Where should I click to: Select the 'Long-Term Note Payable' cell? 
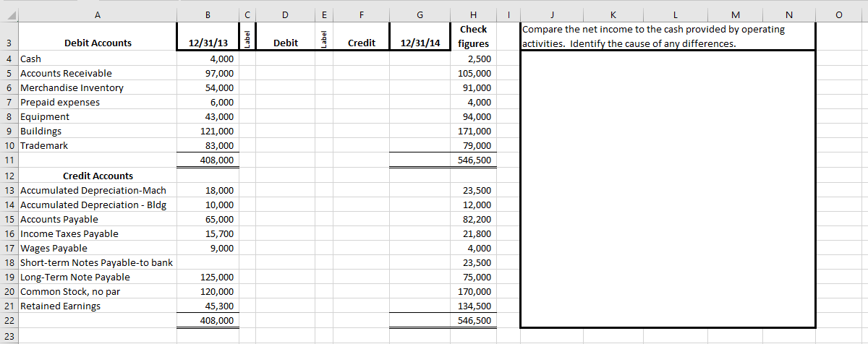[98, 277]
